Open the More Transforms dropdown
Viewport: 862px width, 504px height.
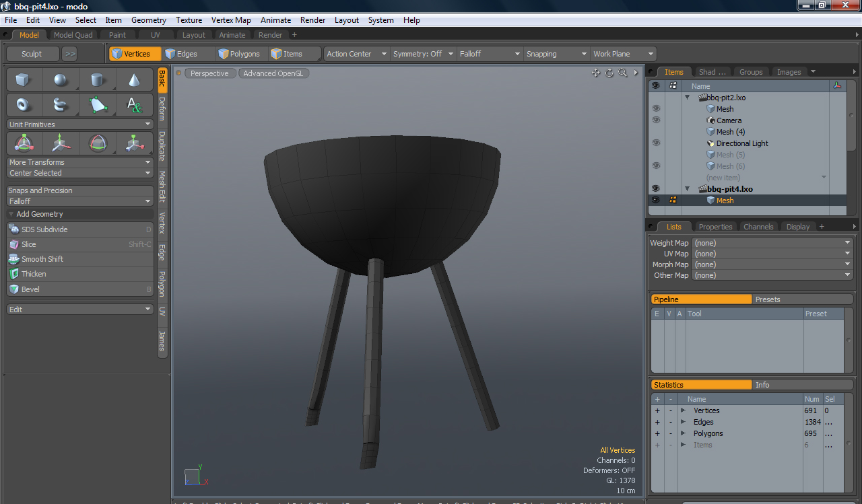80,162
